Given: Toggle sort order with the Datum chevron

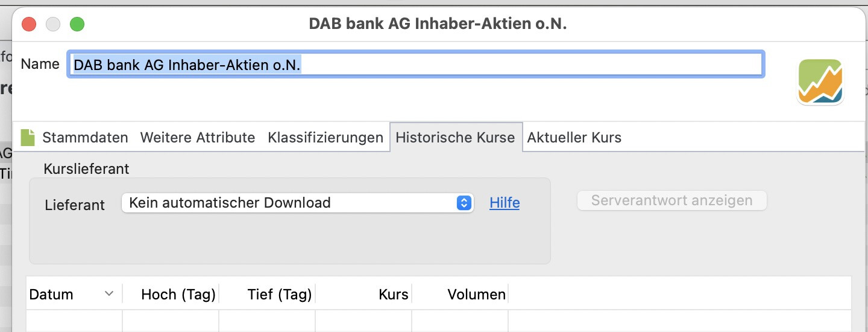Looking at the screenshot, I should click(x=109, y=294).
